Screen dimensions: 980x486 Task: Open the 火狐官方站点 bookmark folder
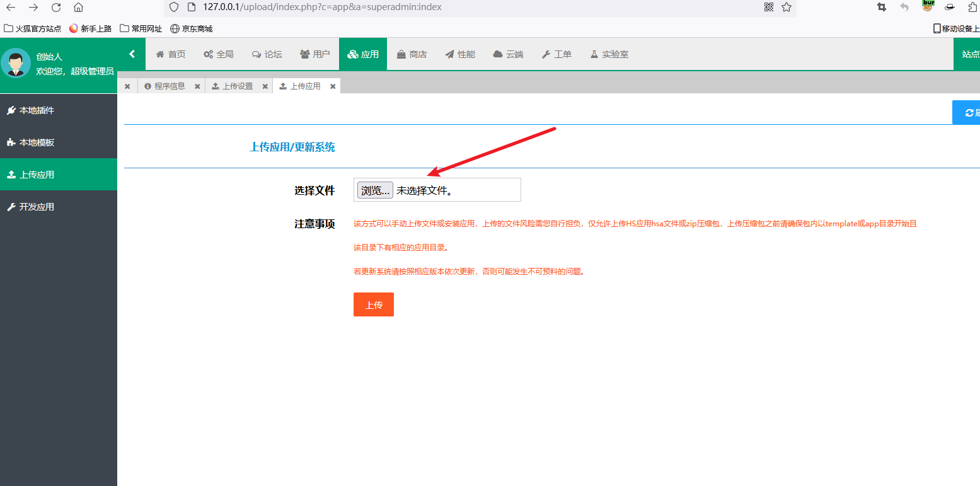point(33,28)
